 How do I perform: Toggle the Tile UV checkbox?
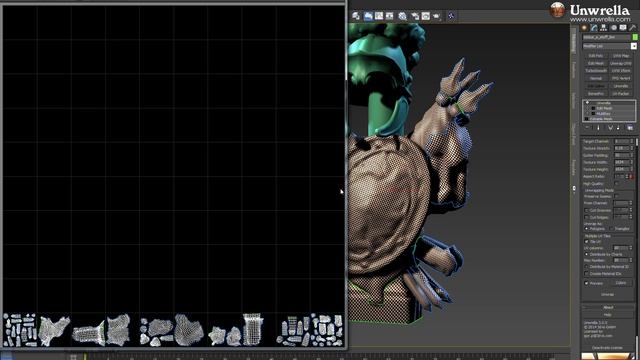pos(587,242)
